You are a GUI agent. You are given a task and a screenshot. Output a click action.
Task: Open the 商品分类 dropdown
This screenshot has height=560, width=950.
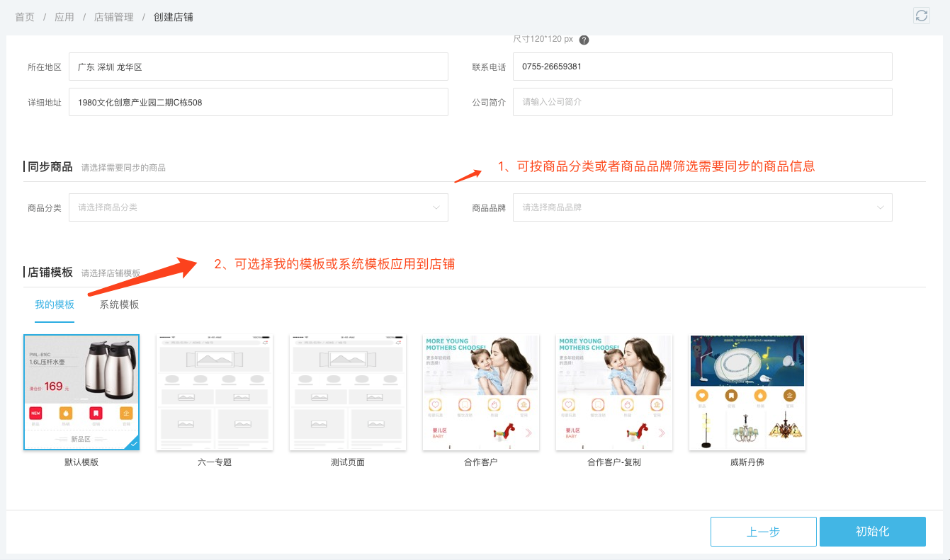[x=258, y=207]
